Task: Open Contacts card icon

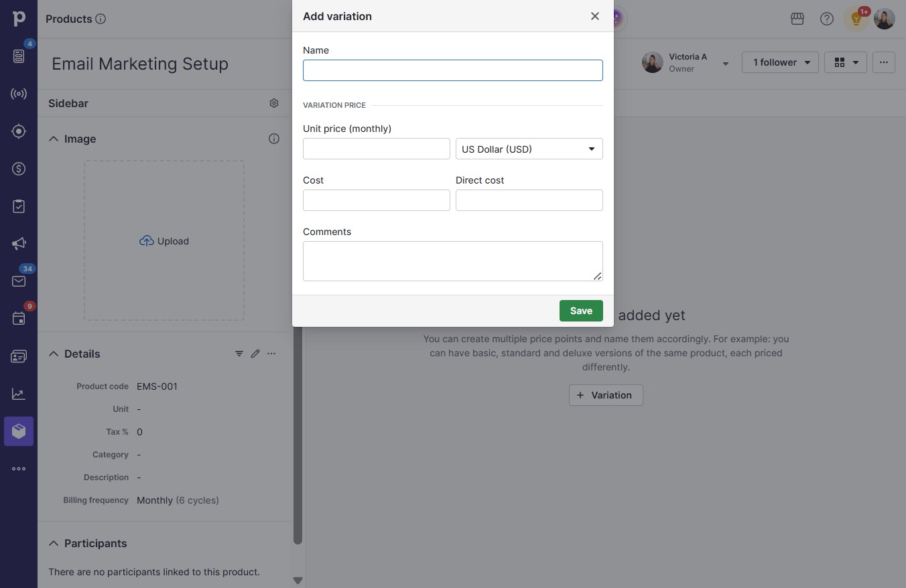Action: pos(19,356)
